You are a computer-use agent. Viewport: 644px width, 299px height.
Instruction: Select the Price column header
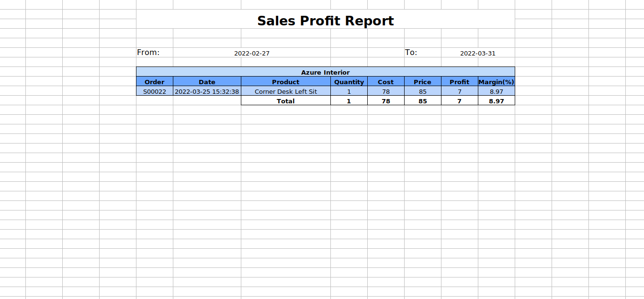tap(422, 82)
